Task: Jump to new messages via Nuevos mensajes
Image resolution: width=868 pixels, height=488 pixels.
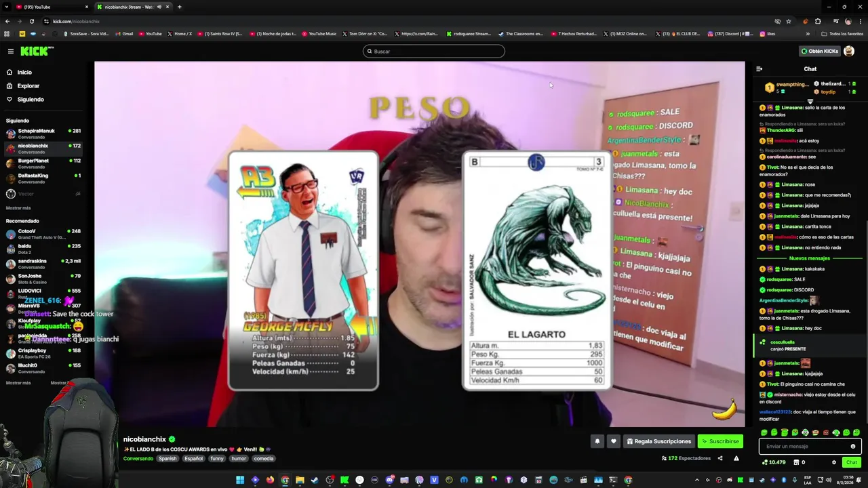Action: [810, 258]
